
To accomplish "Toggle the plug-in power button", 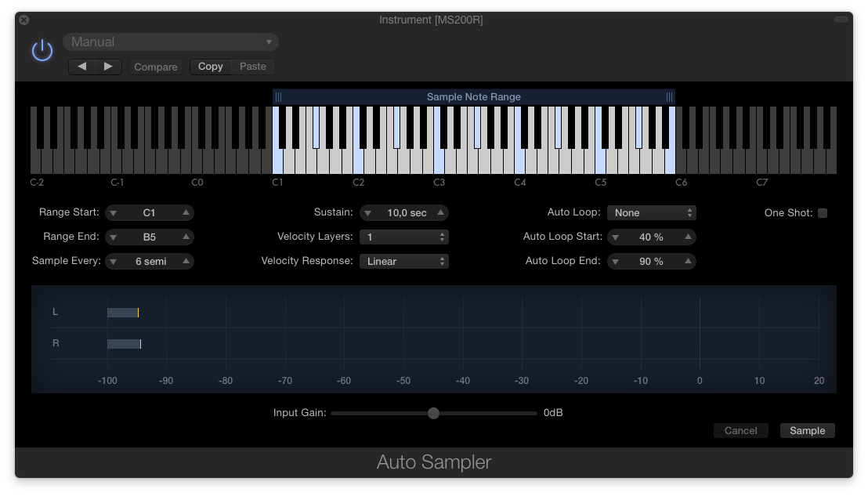I will pyautogui.click(x=42, y=51).
